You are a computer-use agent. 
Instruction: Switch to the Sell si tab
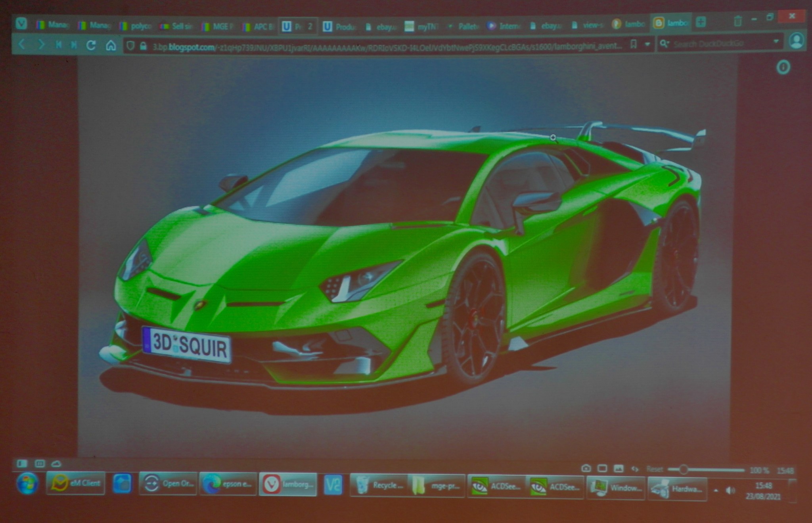pyautogui.click(x=176, y=26)
